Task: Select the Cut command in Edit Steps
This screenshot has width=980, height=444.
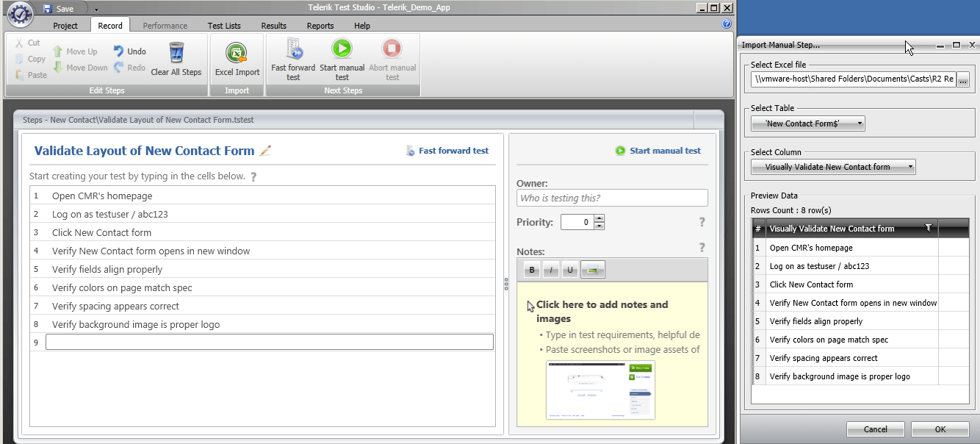Action: (28, 43)
